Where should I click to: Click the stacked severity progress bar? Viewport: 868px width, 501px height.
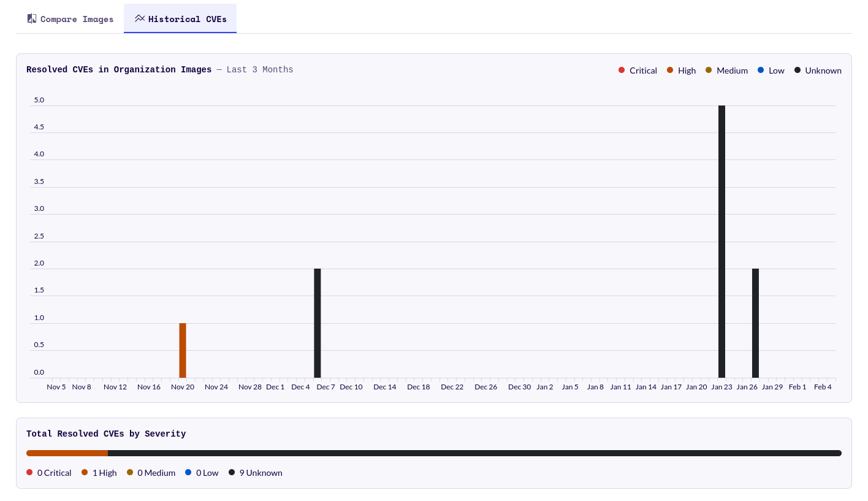pyautogui.click(x=434, y=453)
